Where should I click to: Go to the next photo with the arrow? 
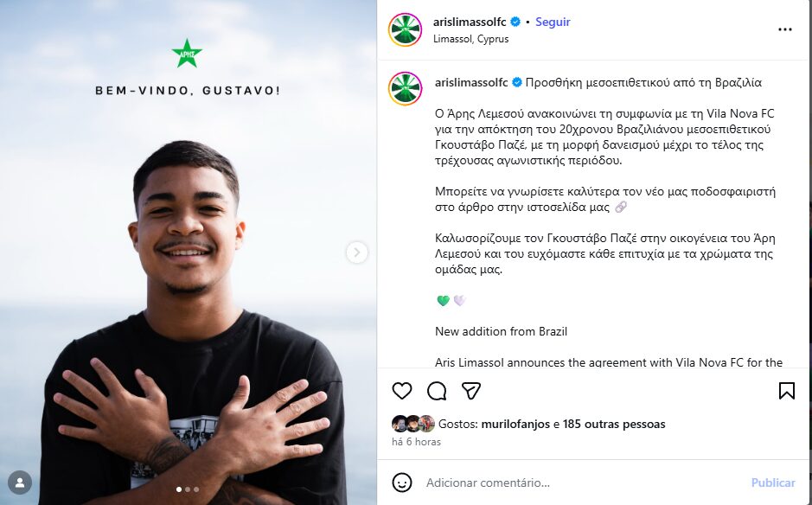357,252
